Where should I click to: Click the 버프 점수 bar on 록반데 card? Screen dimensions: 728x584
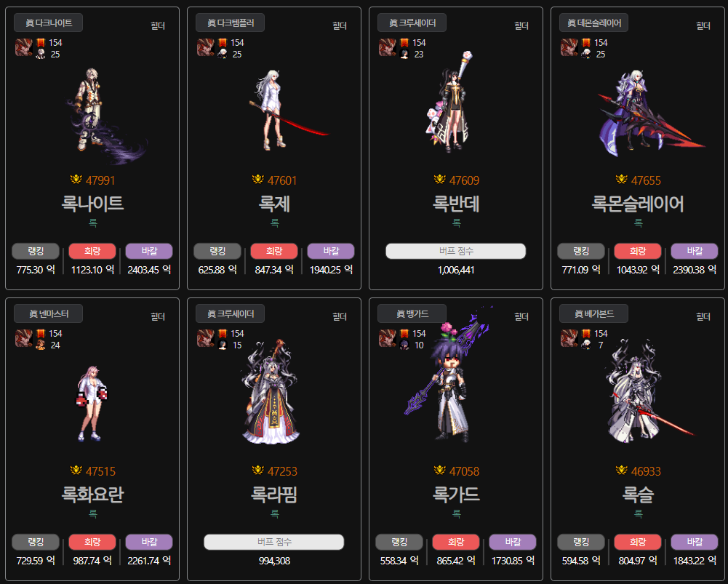point(456,251)
